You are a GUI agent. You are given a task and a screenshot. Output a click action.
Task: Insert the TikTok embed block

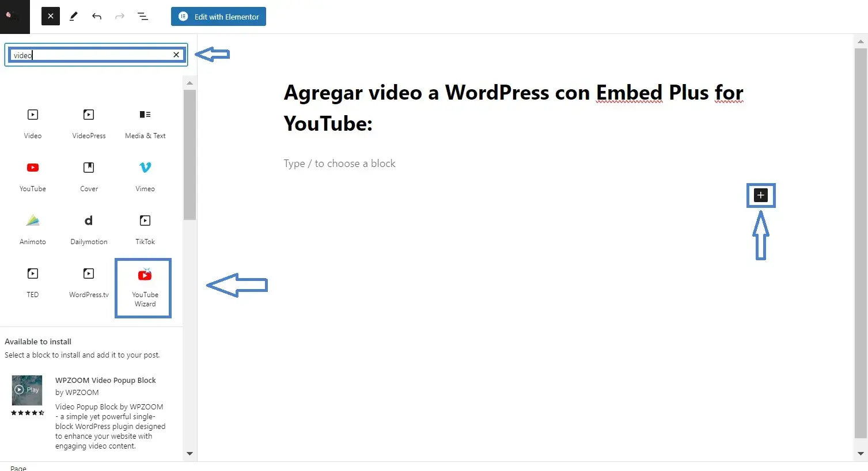tap(145, 229)
